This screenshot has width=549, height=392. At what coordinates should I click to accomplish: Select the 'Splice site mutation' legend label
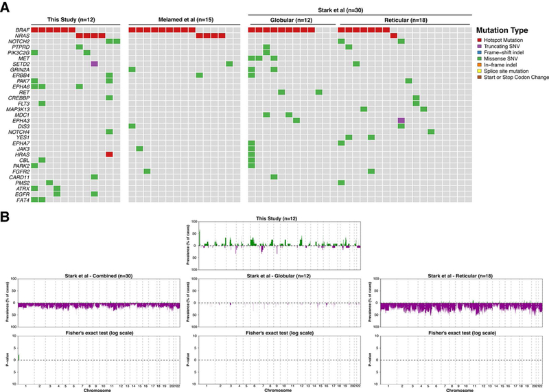pyautogui.click(x=506, y=71)
